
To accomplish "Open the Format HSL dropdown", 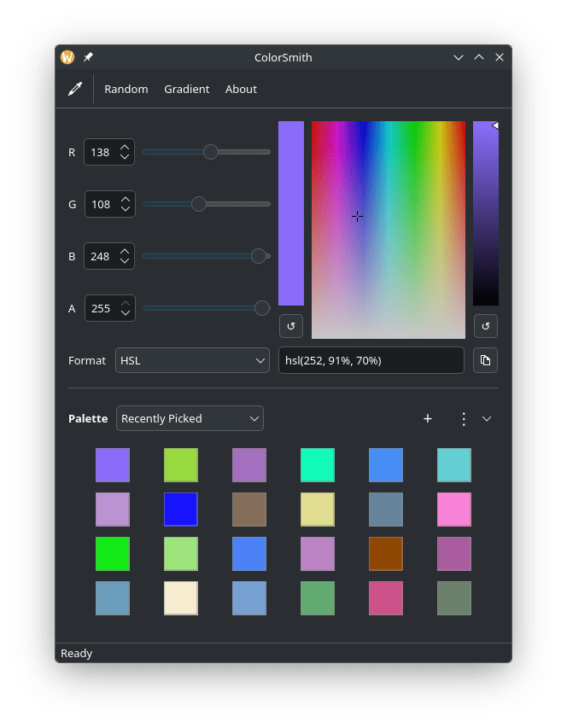I will coord(192,360).
